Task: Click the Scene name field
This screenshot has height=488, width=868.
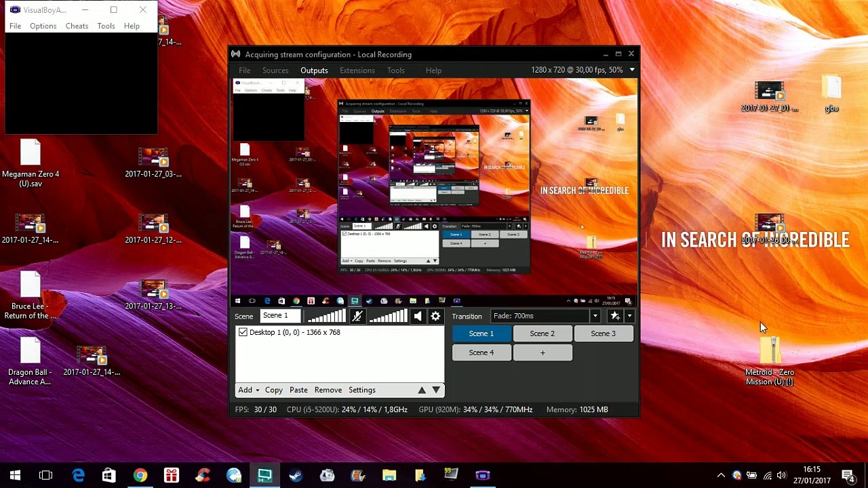Action: point(280,316)
